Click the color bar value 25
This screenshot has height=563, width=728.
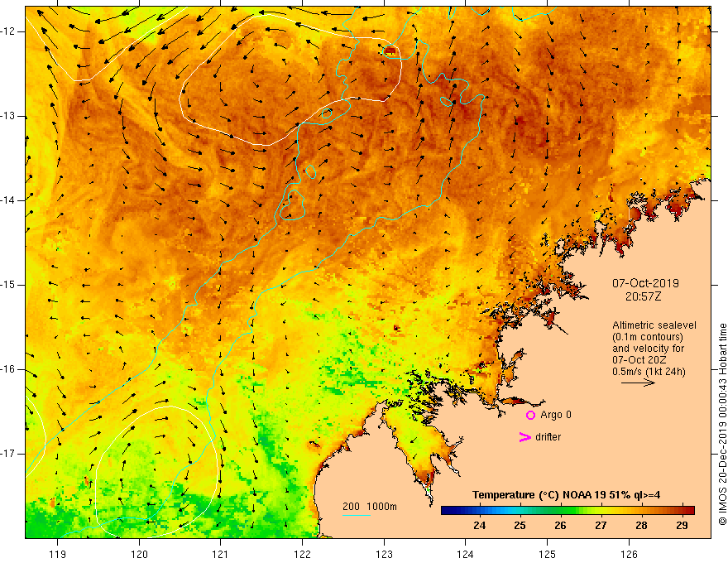click(520, 526)
